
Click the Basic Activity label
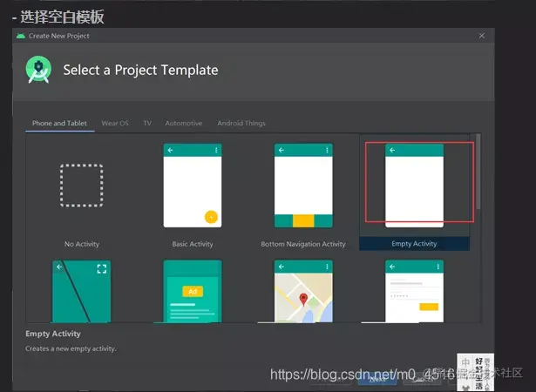point(193,244)
